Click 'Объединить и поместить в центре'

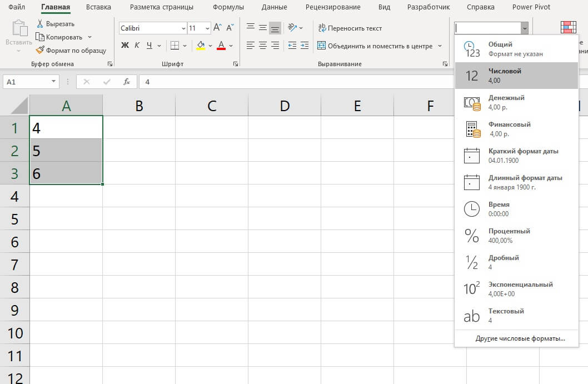[375, 46]
